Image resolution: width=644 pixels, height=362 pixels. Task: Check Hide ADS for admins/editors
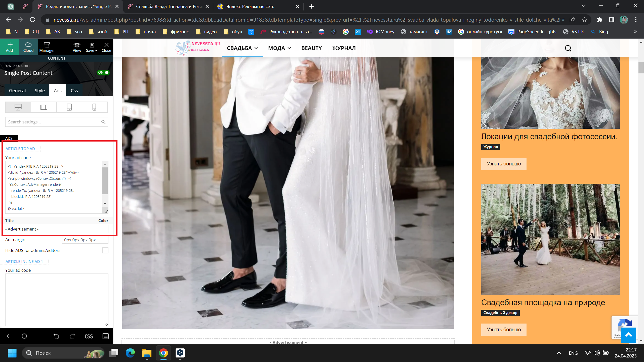[x=105, y=250]
